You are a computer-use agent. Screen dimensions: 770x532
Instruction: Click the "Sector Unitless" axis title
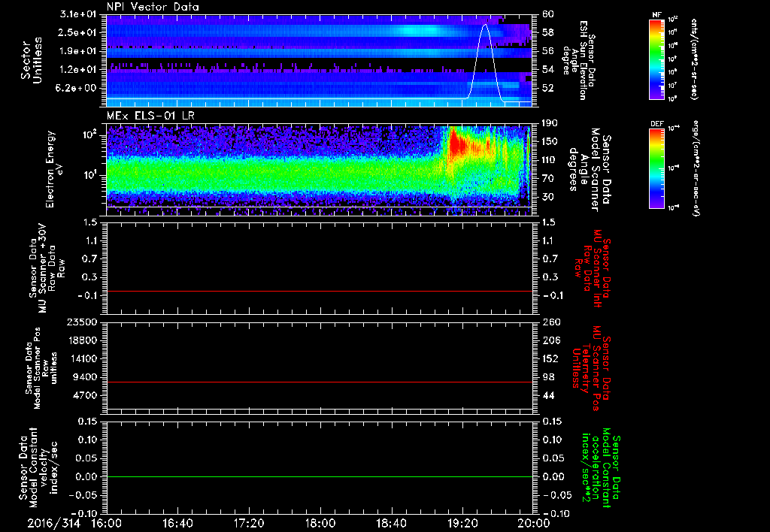coord(32,60)
